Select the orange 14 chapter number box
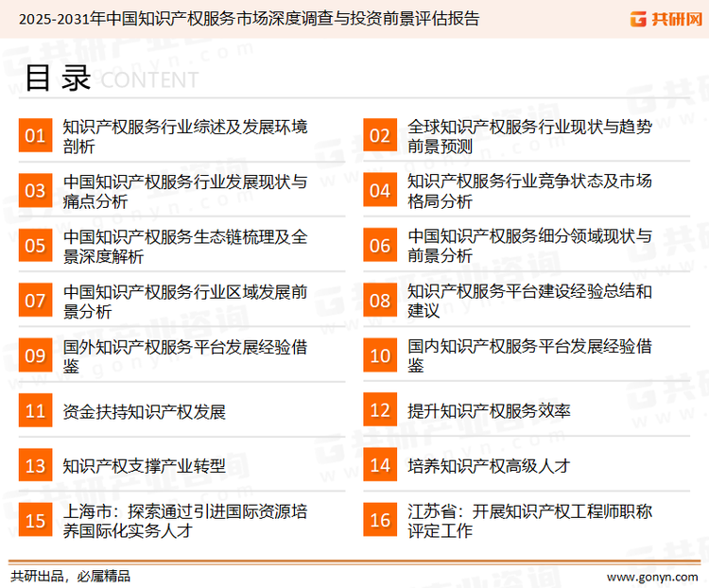 coord(380,465)
